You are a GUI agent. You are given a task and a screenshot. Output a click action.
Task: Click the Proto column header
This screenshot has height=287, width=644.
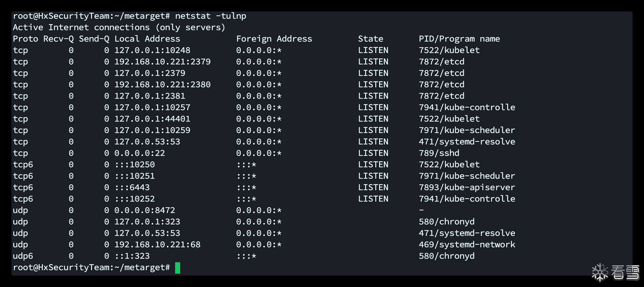tap(25, 39)
